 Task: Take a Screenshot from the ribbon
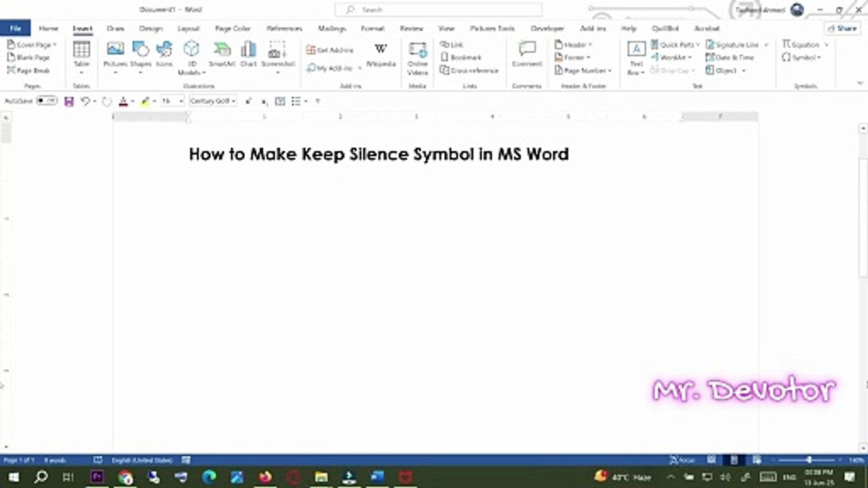[x=278, y=57]
